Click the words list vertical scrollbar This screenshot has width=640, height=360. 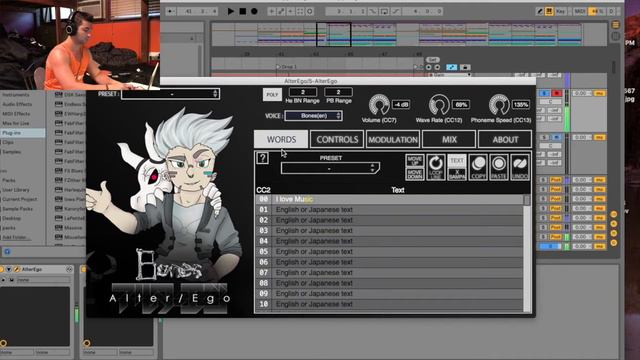(527, 253)
